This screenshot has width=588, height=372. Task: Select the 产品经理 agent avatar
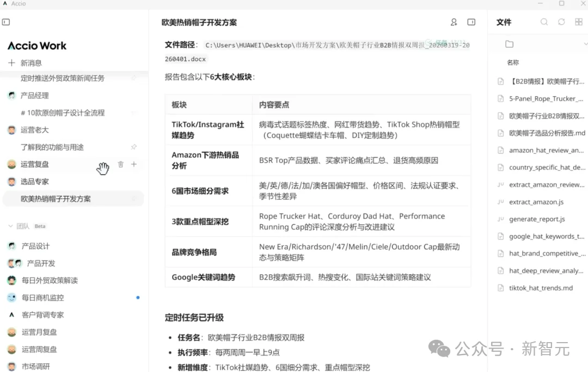pos(12,95)
